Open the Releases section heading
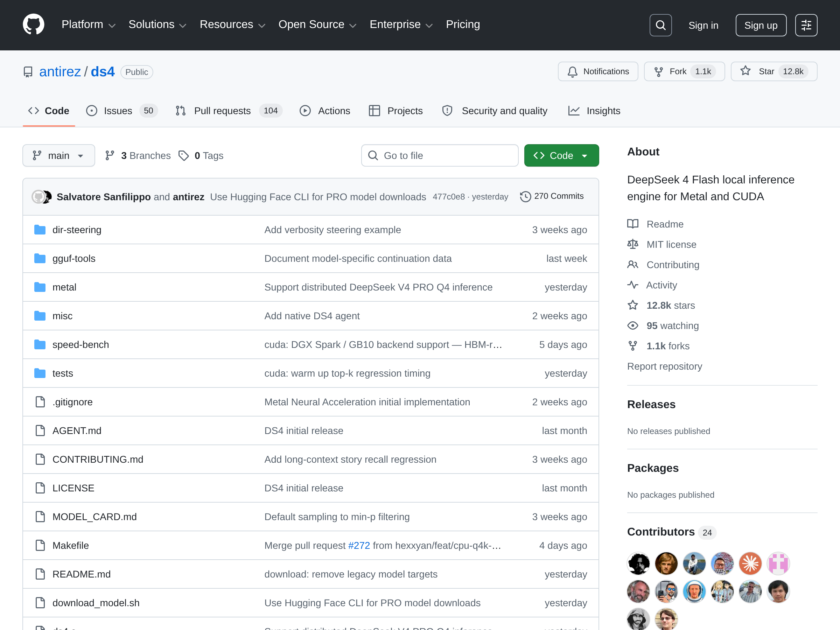This screenshot has width=840, height=630. point(651,405)
